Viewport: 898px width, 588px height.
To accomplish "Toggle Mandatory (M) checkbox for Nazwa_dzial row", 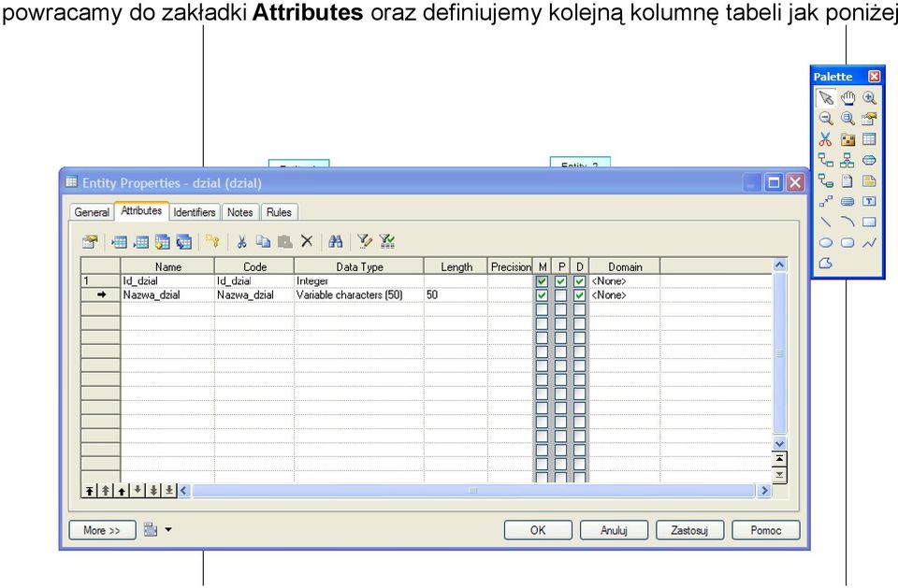I will point(542,295).
